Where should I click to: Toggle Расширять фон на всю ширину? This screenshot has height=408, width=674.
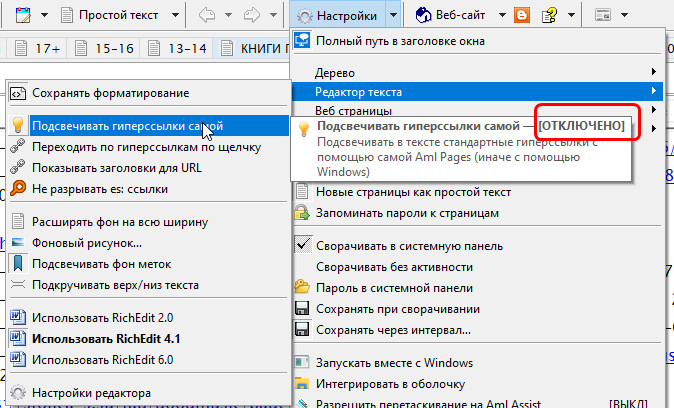(x=148, y=222)
